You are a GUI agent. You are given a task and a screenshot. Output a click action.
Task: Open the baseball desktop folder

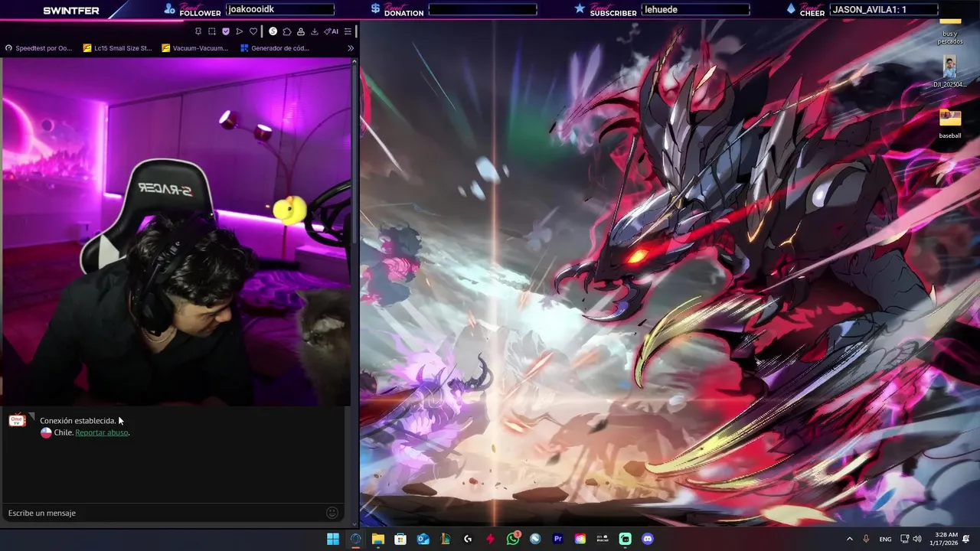[950, 124]
